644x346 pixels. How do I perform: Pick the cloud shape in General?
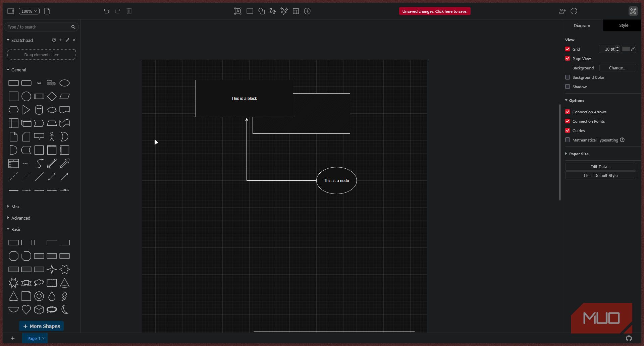[52, 110]
